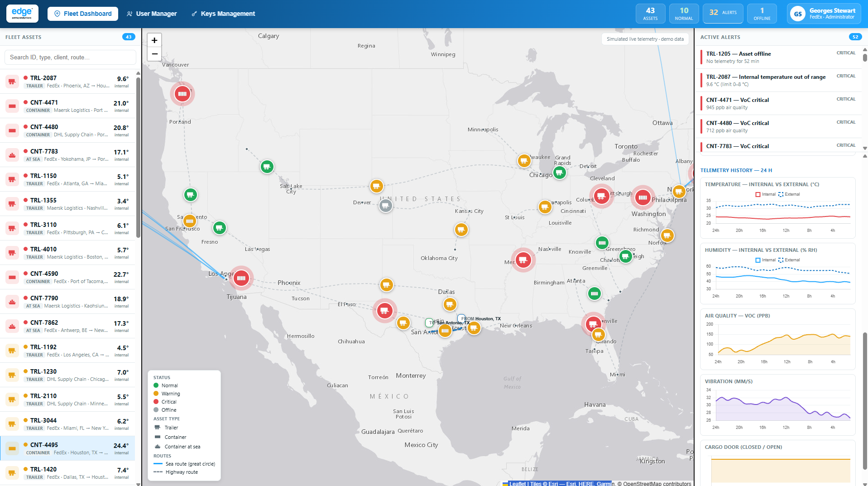Toggle Internal series in humidity chart legend
Viewport: 868px width, 486px height.
[x=766, y=260]
